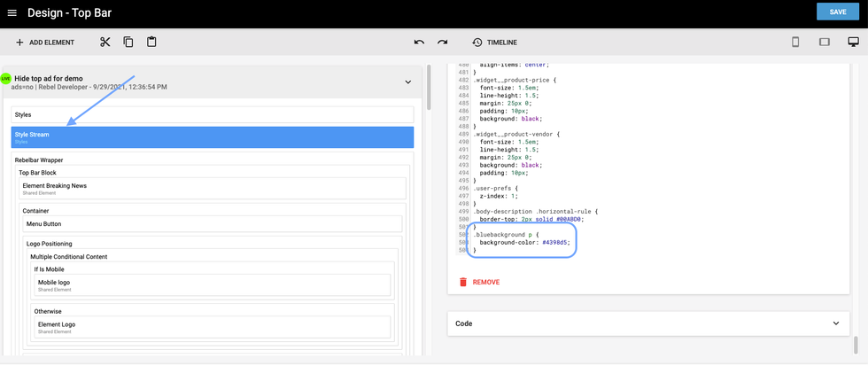Click the undo arrow icon

pyautogui.click(x=419, y=43)
